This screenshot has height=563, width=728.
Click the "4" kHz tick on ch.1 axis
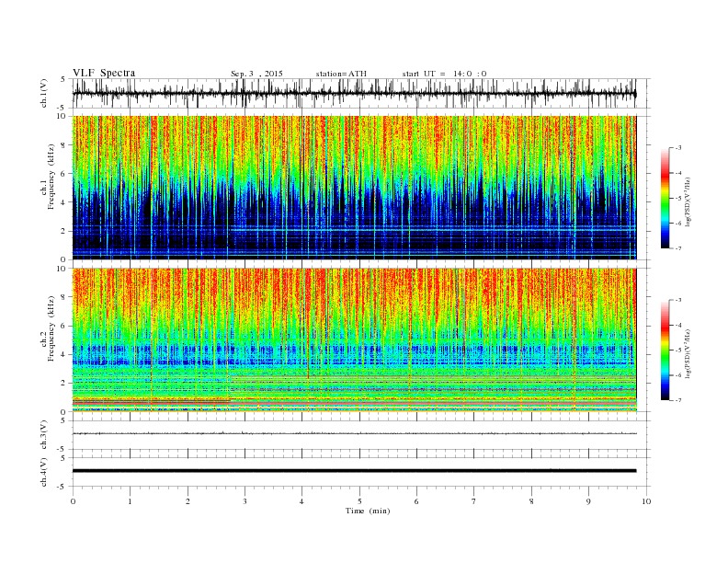point(63,202)
